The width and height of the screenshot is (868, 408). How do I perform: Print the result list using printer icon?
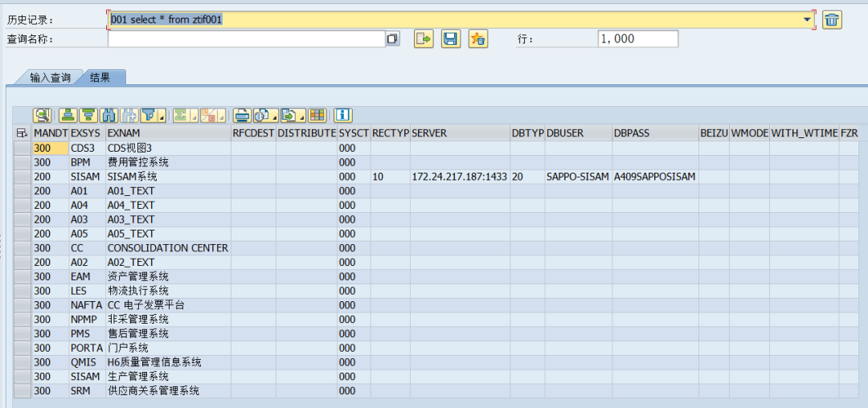coord(242,115)
